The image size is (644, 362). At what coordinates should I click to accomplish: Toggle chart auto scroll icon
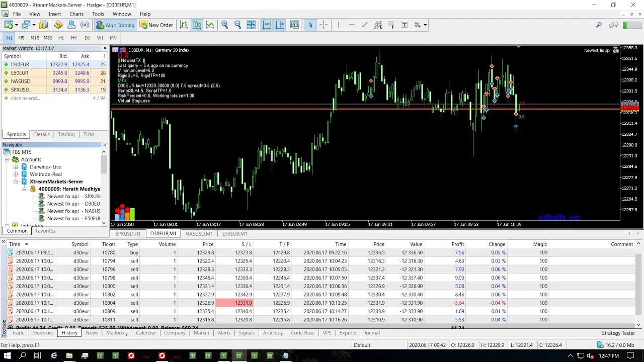[267, 25]
